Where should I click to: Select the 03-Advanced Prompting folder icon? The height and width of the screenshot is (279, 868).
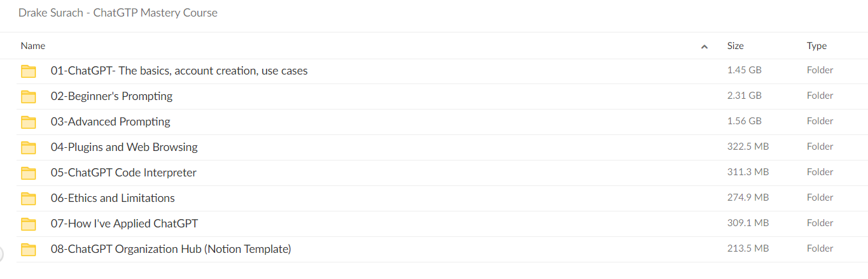pos(28,122)
